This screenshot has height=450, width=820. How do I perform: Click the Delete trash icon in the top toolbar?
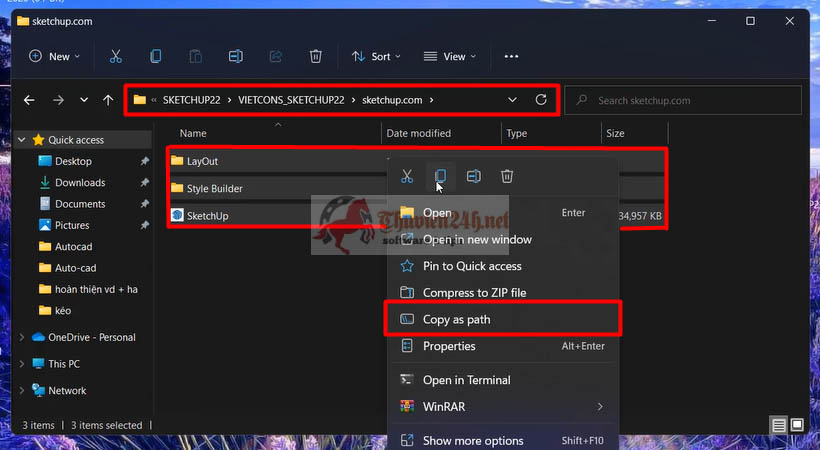pos(315,57)
